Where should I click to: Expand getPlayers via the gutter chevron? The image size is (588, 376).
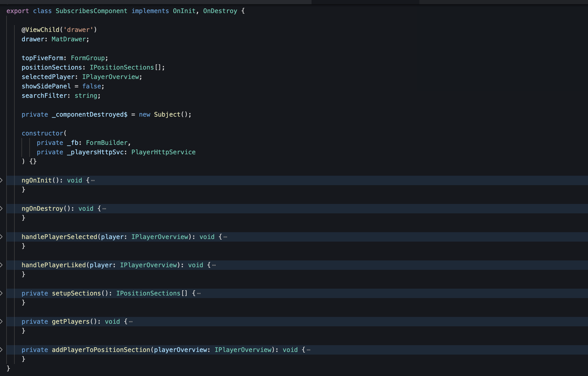(x=1, y=321)
